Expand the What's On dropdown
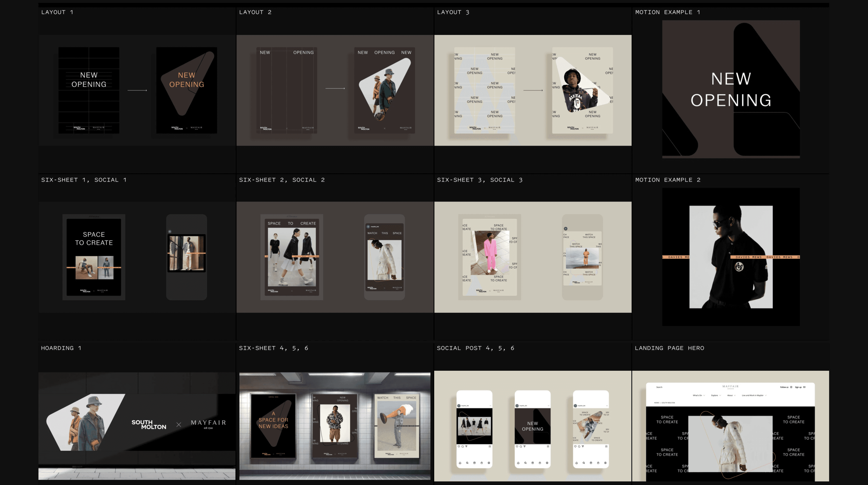This screenshot has width=868, height=485. tap(698, 395)
